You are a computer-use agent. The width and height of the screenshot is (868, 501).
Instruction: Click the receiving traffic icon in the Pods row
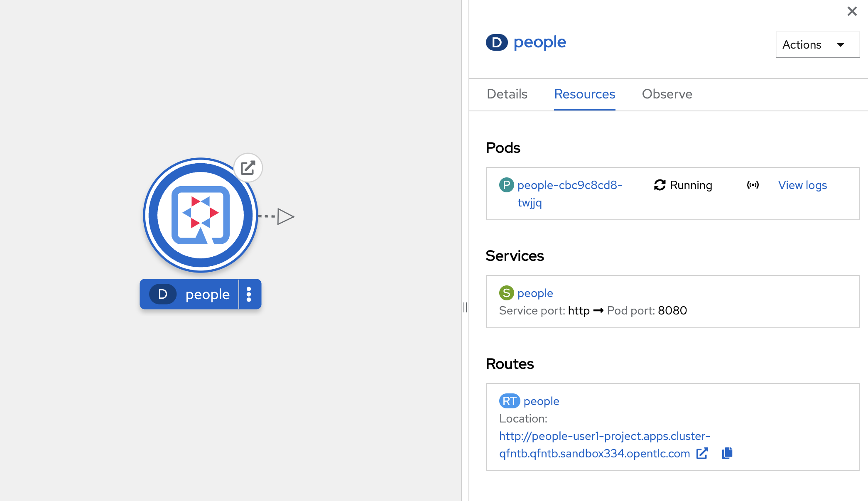tap(753, 185)
